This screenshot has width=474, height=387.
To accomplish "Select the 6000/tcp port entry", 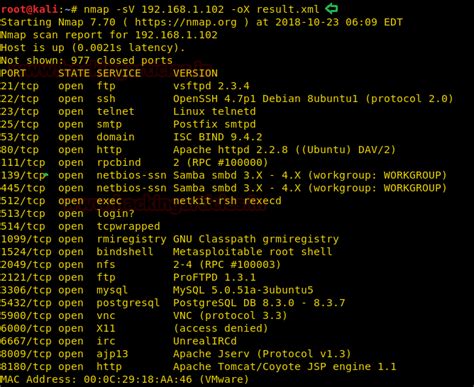I will coord(26,328).
